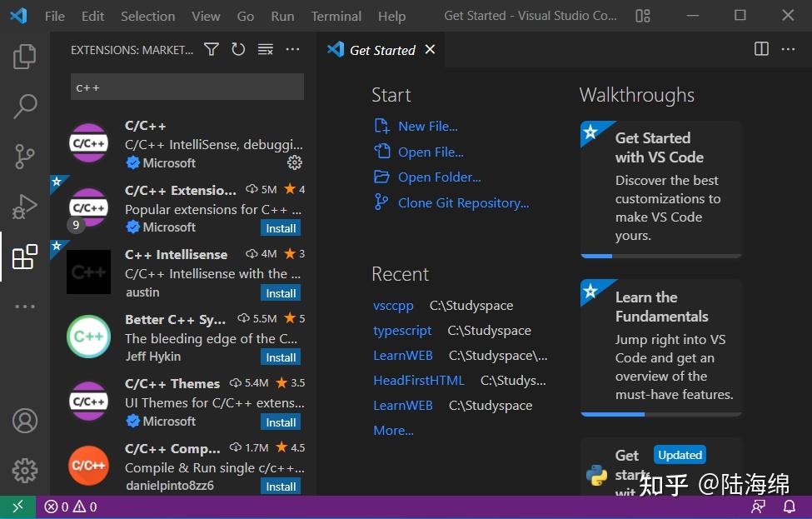Expand additional views with the activity bar ellipsis
This screenshot has width=812, height=519.
pyautogui.click(x=25, y=306)
